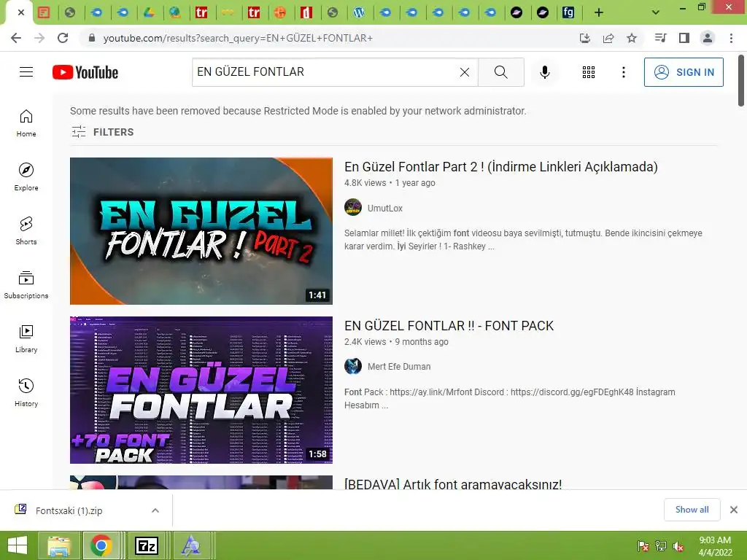This screenshot has height=560, width=747.
Task: Open YouTube settings three-dot menu
Action: click(623, 72)
